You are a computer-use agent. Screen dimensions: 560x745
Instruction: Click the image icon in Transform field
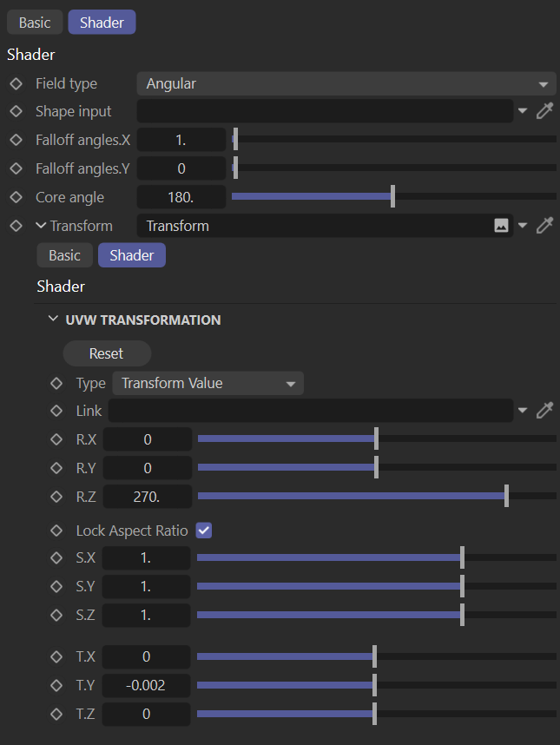501,226
